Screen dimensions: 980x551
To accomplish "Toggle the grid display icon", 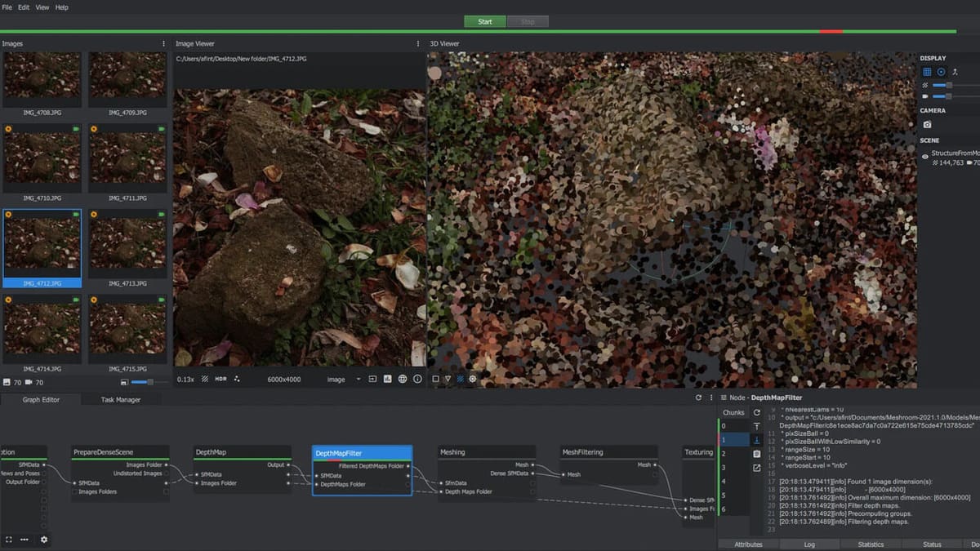I will [x=927, y=72].
